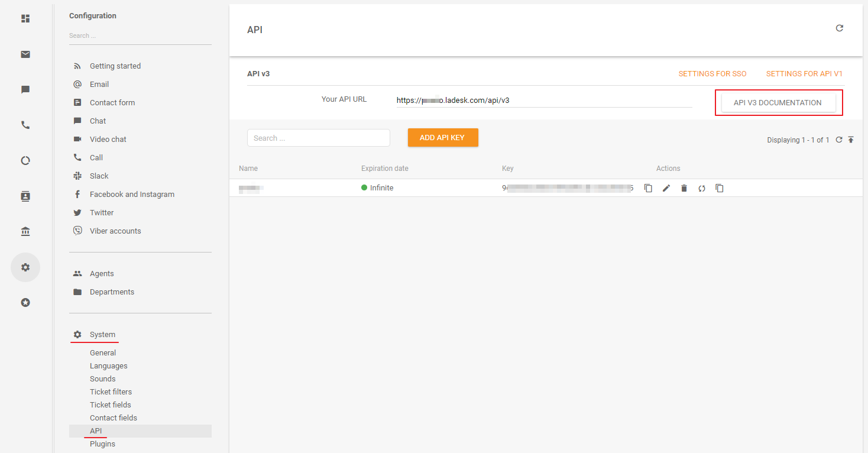
Task: Regenerate the API key with circular arrows icon
Action: coord(702,188)
